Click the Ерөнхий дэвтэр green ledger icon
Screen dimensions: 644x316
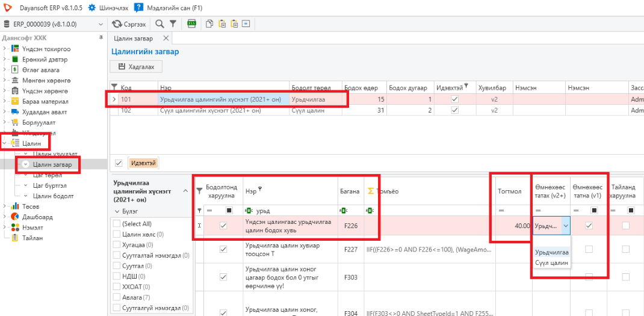tap(15, 60)
